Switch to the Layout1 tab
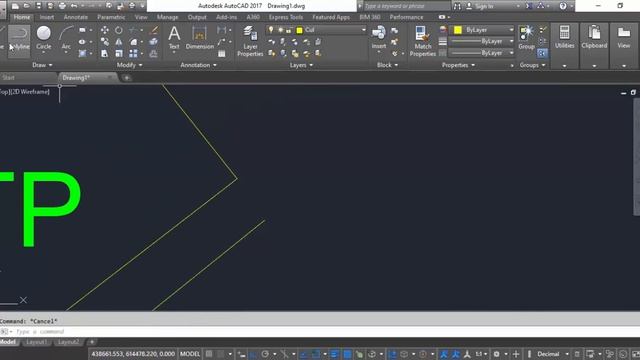Image resolution: width=640 pixels, height=360 pixels. (36, 342)
